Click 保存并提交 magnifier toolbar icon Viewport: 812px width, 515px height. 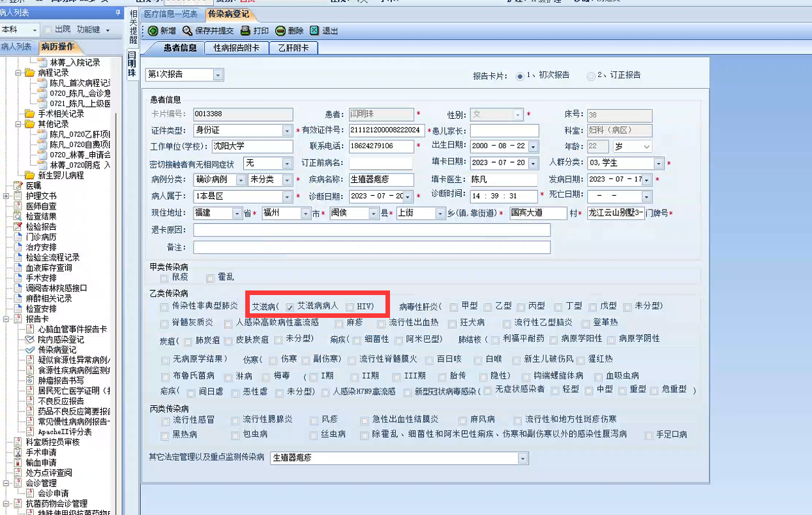[187, 31]
